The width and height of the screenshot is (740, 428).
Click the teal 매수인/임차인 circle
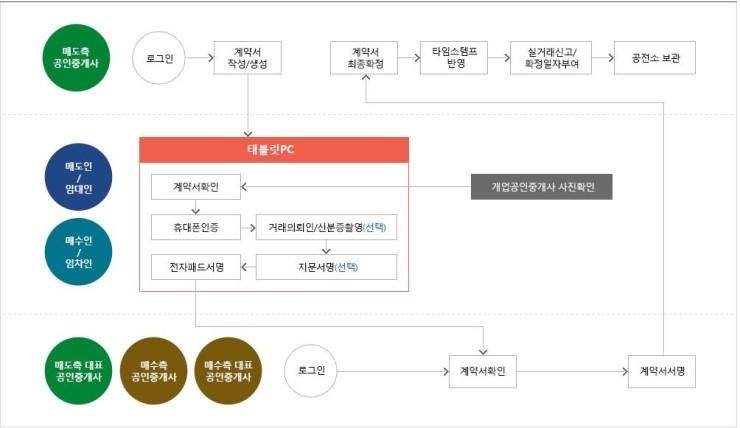click(78, 252)
